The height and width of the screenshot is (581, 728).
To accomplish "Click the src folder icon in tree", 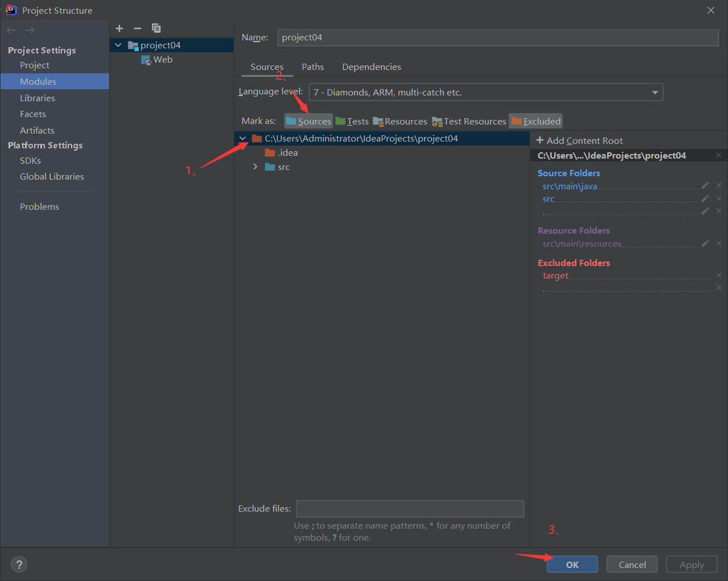I will tap(270, 167).
